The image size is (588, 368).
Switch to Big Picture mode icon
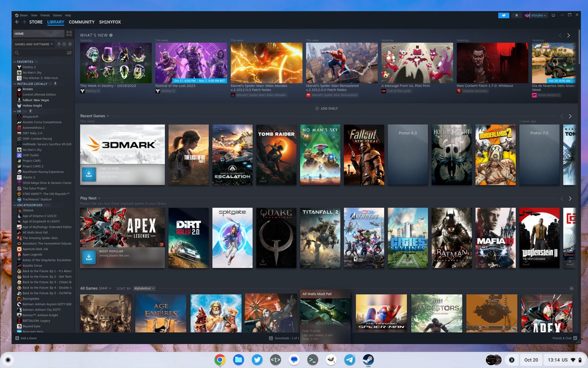click(553, 15)
